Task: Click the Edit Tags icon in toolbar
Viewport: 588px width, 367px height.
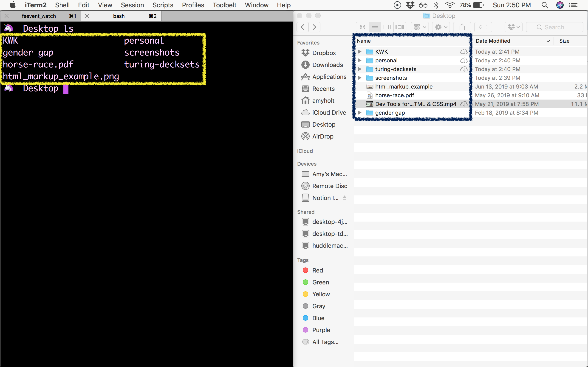Action: pos(483,27)
